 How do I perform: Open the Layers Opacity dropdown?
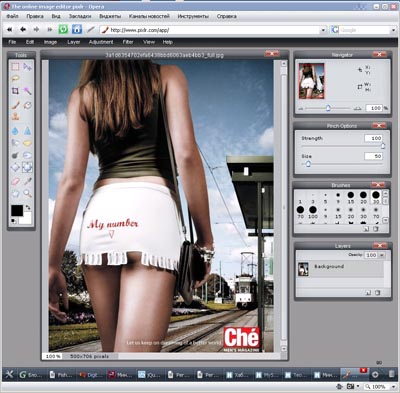(x=382, y=255)
